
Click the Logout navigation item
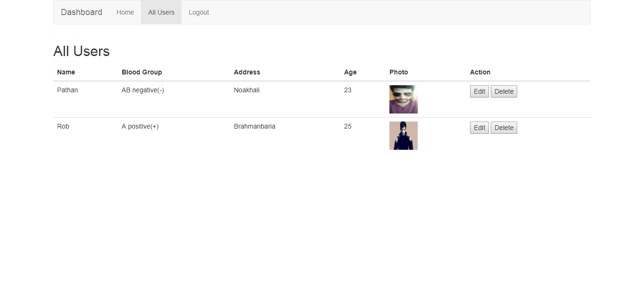tap(198, 12)
